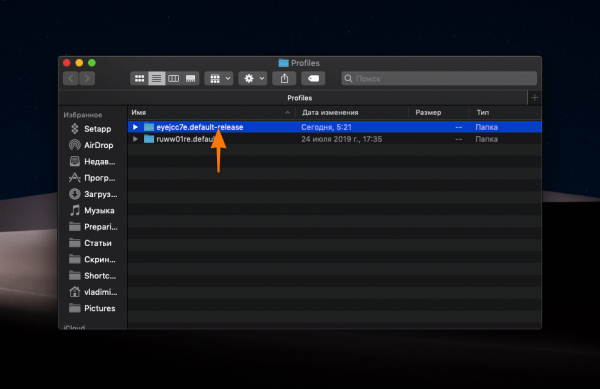Switch to icon view in the toolbar
The width and height of the screenshot is (600, 389).
click(x=139, y=78)
